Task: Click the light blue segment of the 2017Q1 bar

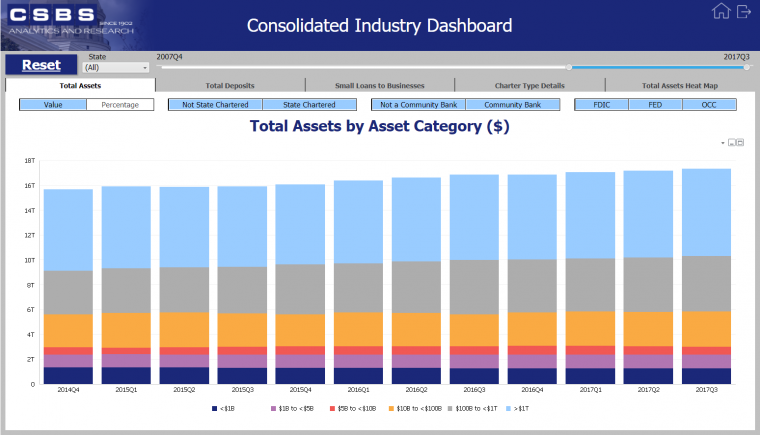Action: 590,215
